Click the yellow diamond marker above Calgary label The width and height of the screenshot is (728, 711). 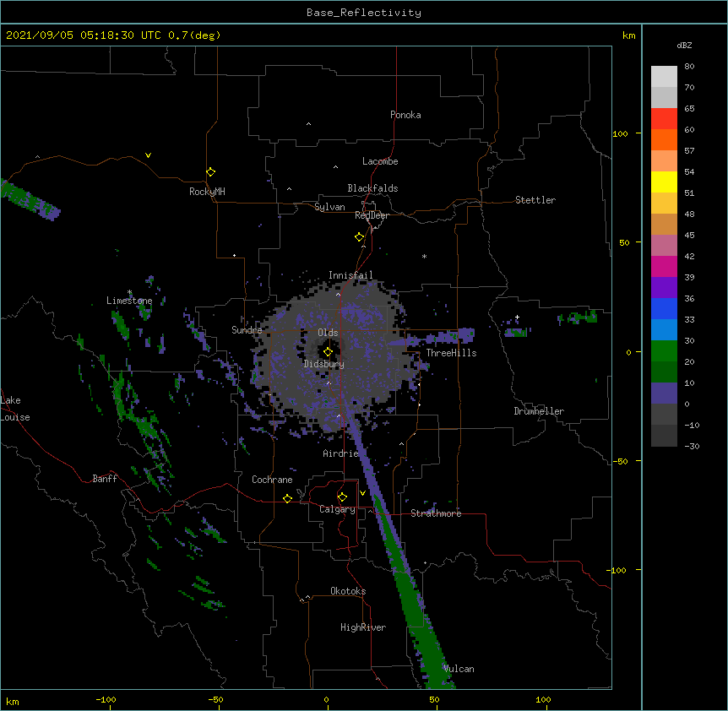coord(342,497)
